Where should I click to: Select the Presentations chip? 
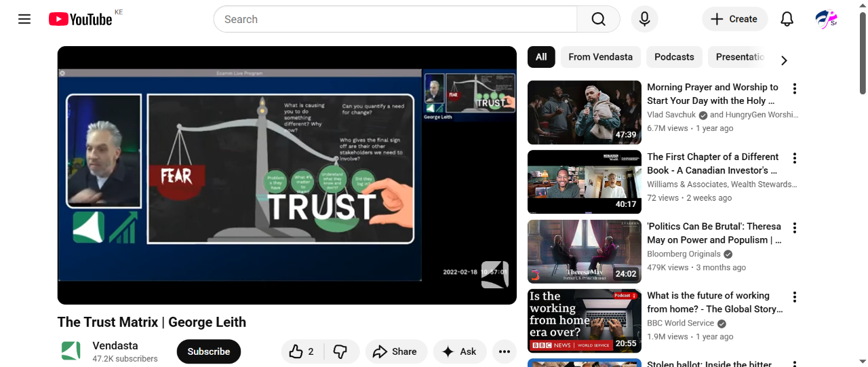tap(739, 57)
